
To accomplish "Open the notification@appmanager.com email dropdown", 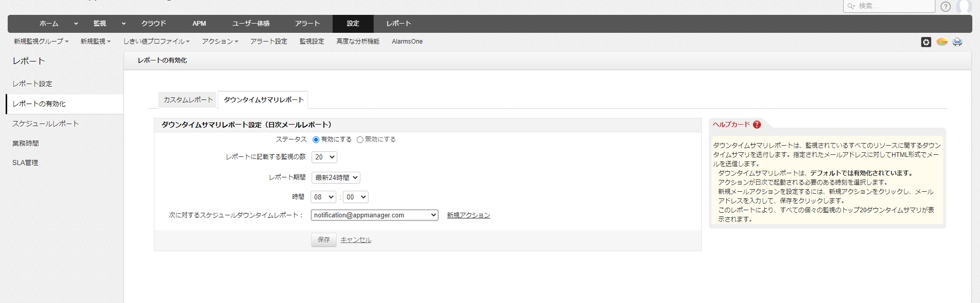I will pyautogui.click(x=375, y=215).
